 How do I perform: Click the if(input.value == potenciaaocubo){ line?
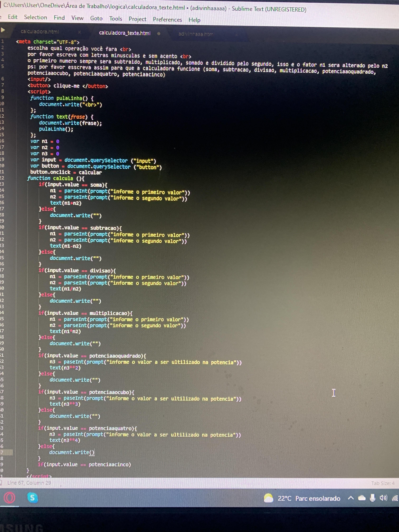[86, 392]
